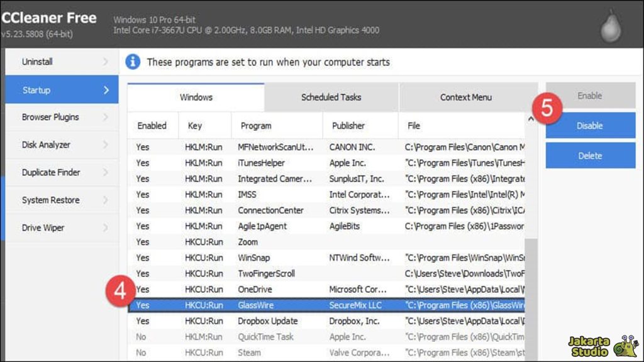Click CANON INC. publisher cell
644x362 pixels.
pos(352,147)
